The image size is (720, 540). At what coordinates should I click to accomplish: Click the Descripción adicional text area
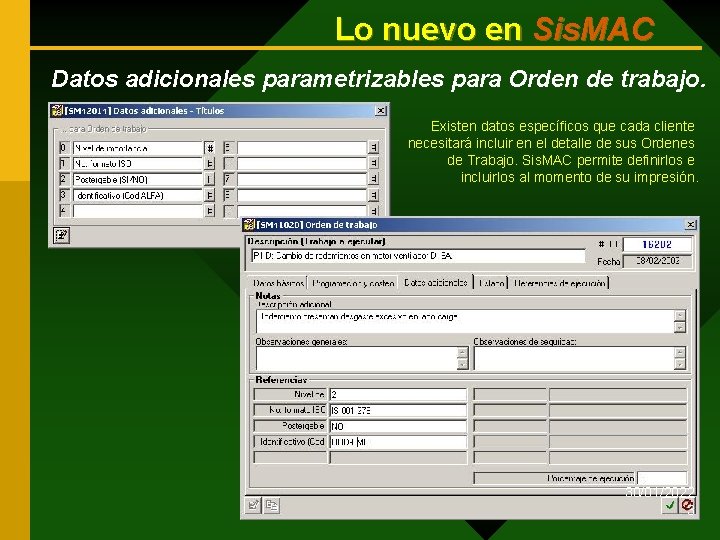(465, 321)
